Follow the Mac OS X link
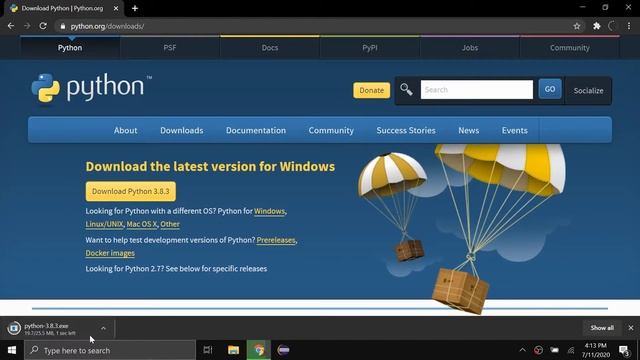Screen dimensions: 640x360 click(142, 224)
